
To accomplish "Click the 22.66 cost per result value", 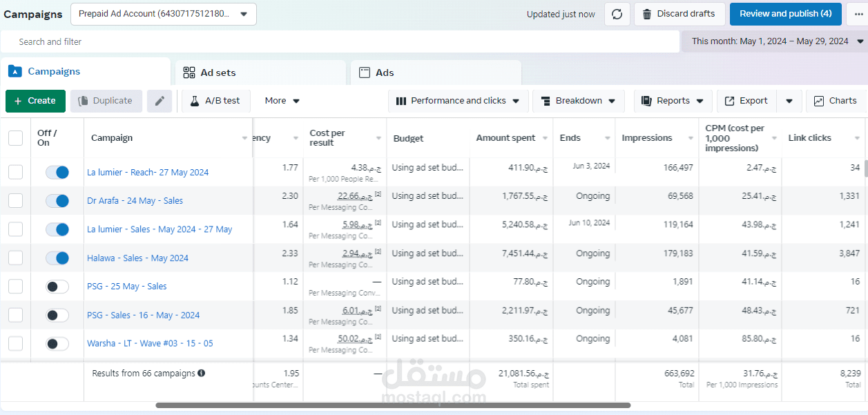I will click(356, 196).
